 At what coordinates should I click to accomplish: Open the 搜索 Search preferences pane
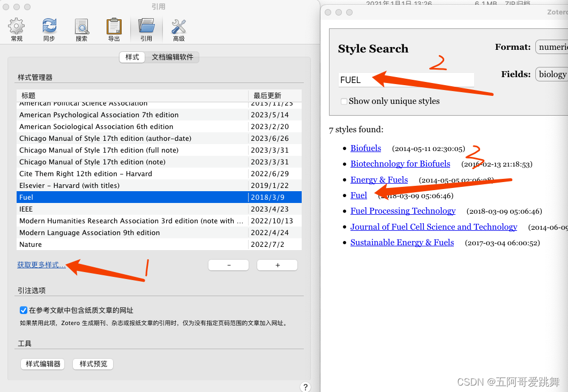(81, 29)
